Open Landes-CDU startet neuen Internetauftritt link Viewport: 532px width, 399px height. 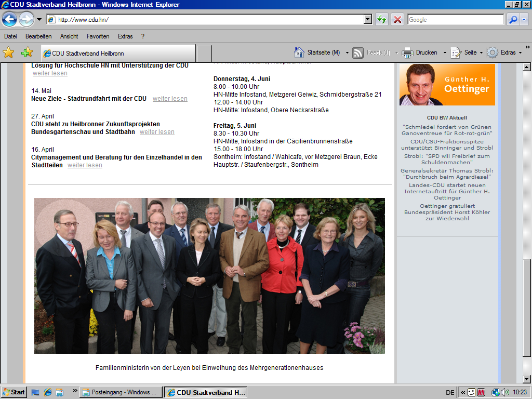point(447,191)
